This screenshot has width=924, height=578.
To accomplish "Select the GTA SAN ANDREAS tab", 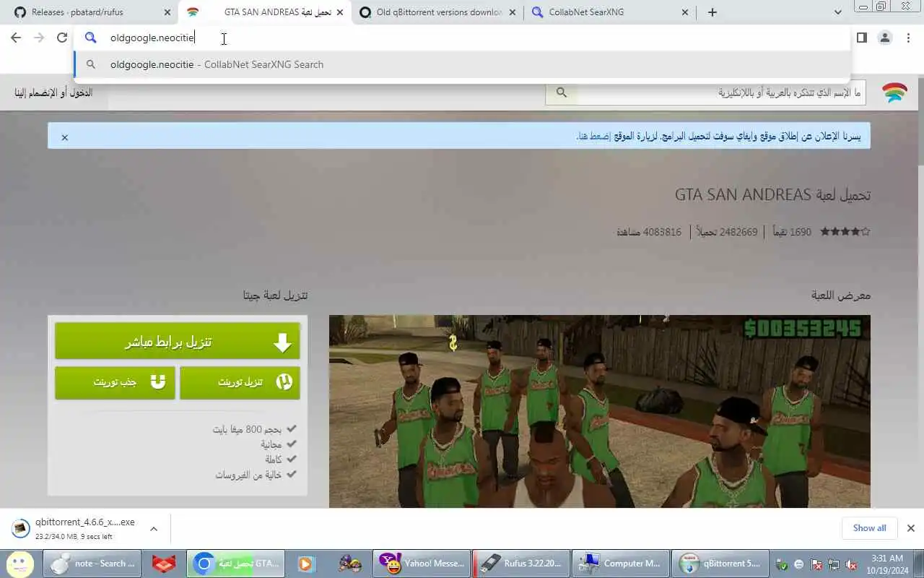I will coord(264,12).
